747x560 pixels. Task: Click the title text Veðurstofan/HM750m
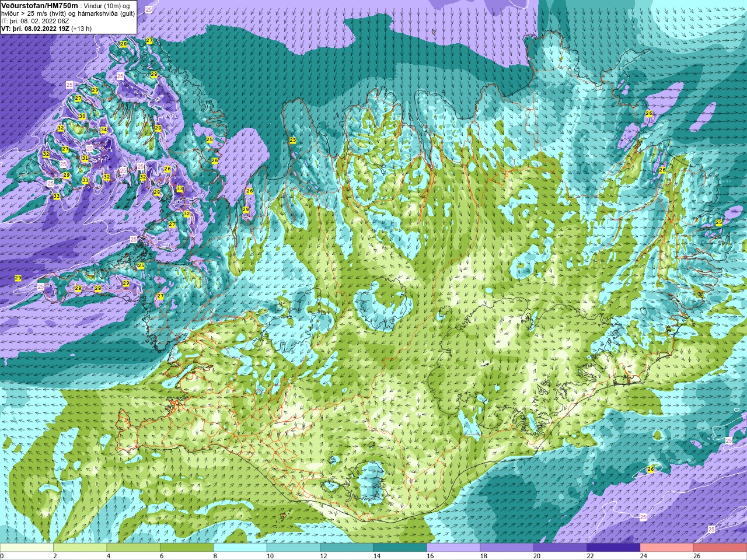[40, 5]
